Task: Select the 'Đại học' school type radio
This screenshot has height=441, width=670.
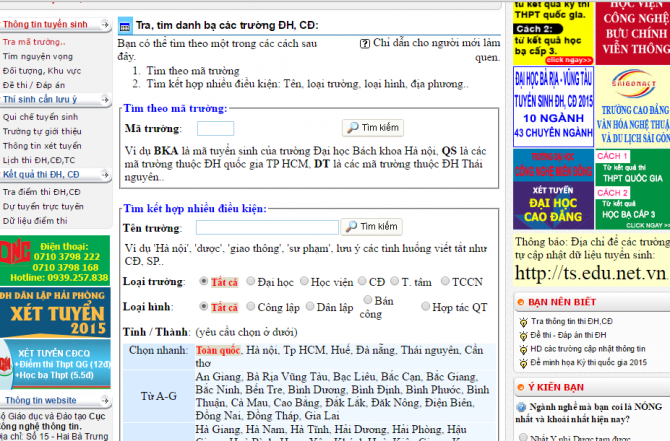Action: click(x=251, y=282)
